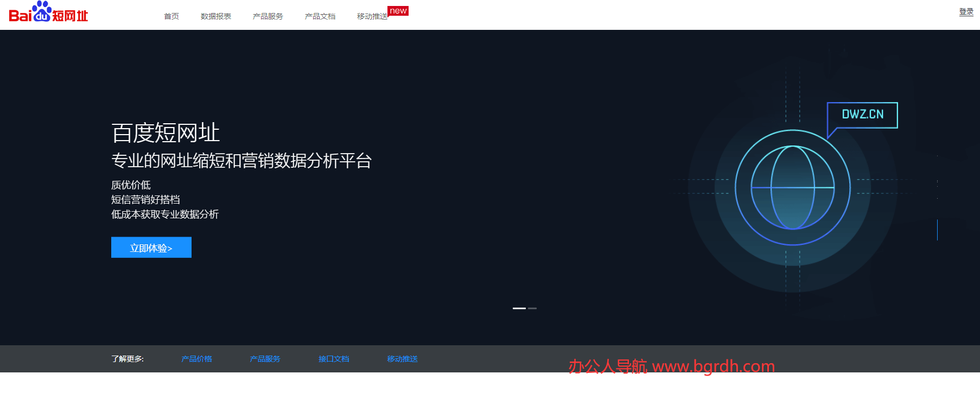Screen dimensions: 980x399
Task: Click the globe illustration in the banner
Action: click(792, 188)
